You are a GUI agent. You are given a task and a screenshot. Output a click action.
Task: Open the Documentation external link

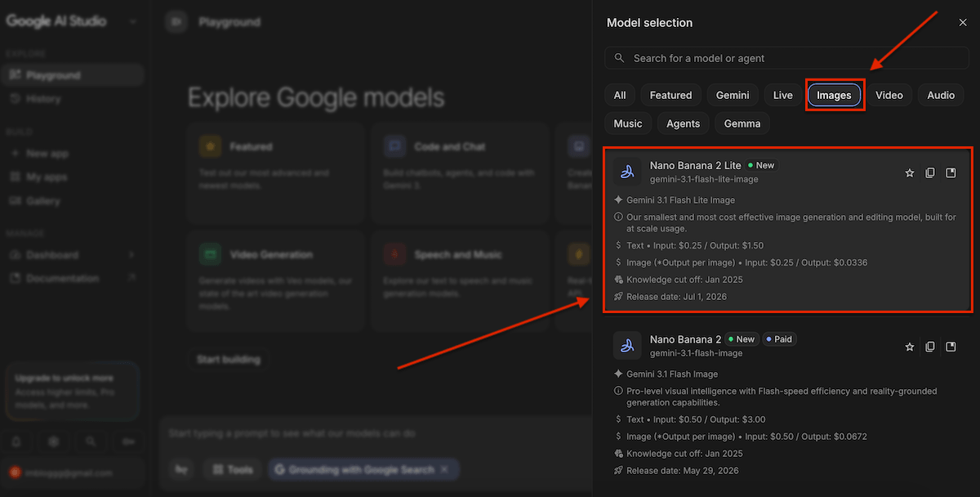73,279
